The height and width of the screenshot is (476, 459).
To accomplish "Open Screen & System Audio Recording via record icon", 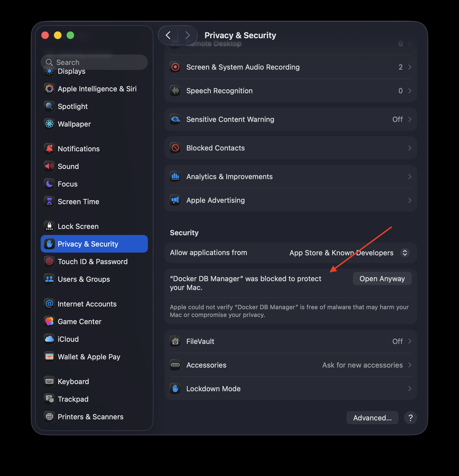I will (175, 67).
